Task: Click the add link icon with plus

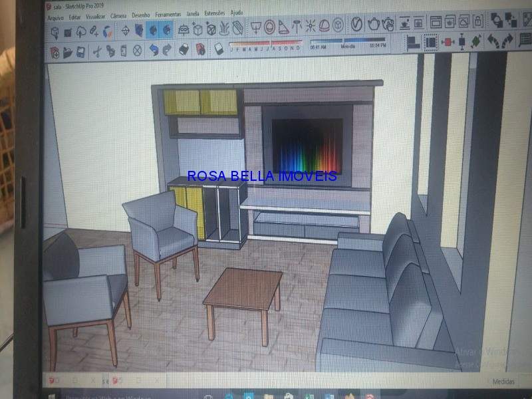Action: pyautogui.click(x=94, y=31)
